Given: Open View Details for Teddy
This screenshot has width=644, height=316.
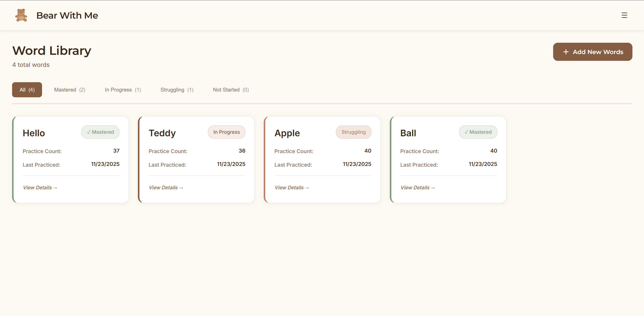Looking at the screenshot, I should tap(166, 188).
